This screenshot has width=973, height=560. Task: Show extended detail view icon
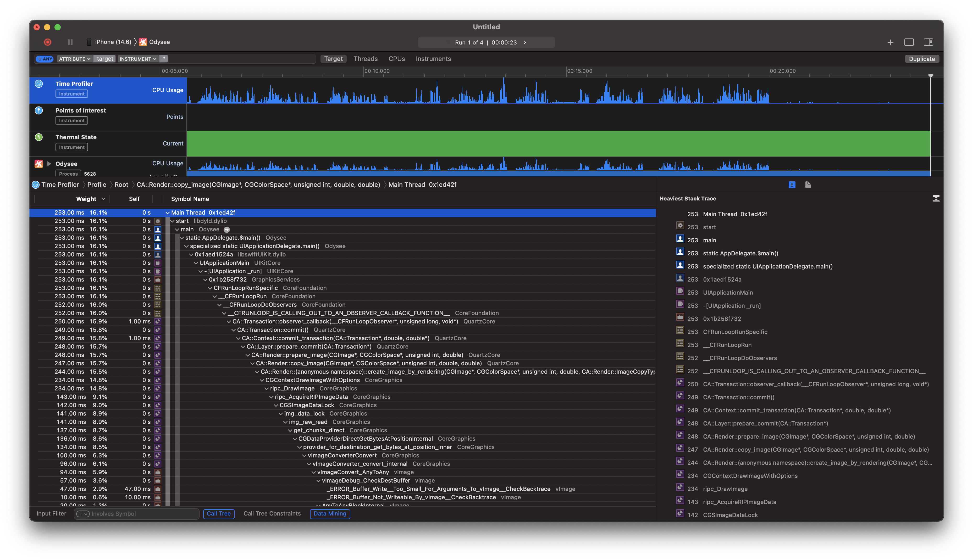click(792, 185)
